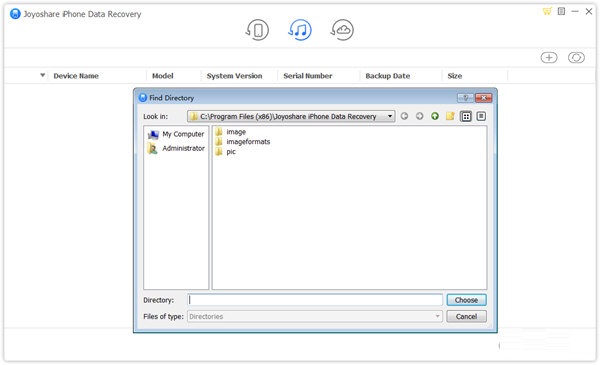Select the image folder
The image size is (600, 365).
tap(230, 132)
